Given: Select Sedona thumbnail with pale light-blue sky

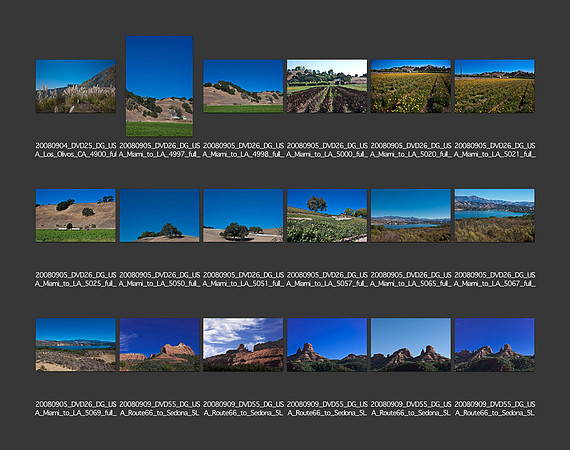Looking at the screenshot, I should click(x=411, y=345).
